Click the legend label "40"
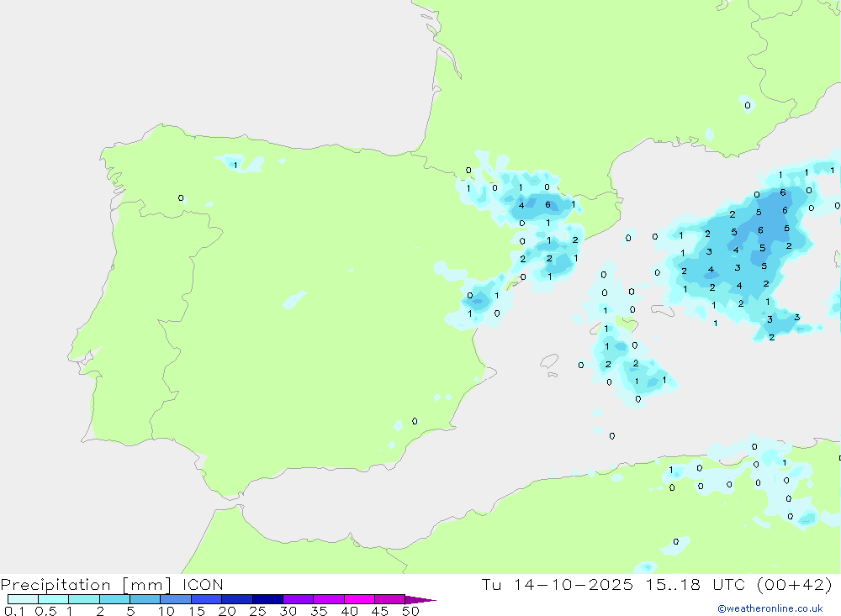Viewport: 841px width, 616px height. pos(350,611)
